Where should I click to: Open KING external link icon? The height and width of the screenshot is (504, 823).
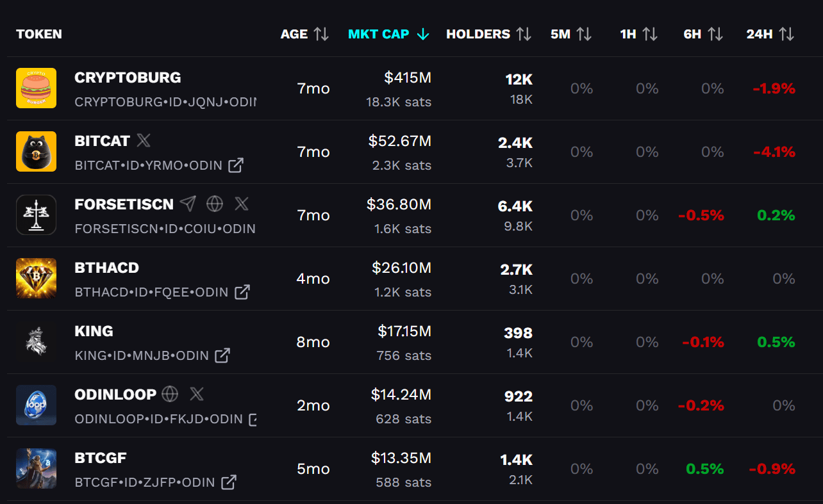[222, 355]
